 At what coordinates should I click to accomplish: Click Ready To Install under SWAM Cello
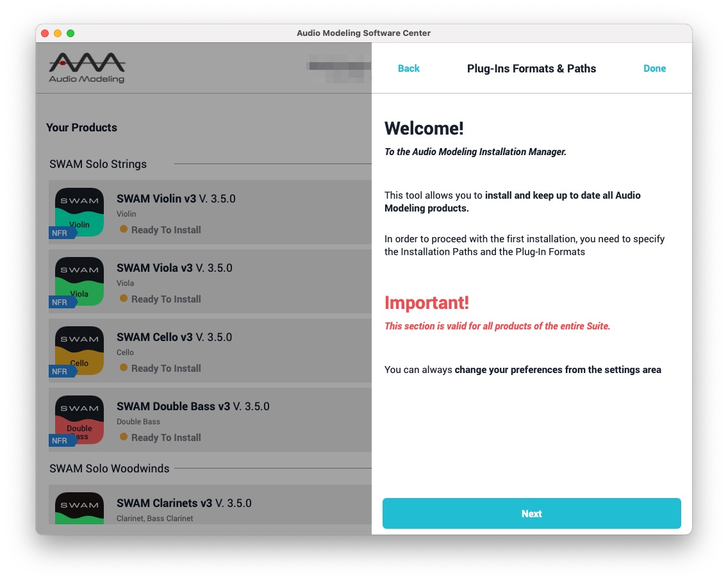pos(166,368)
